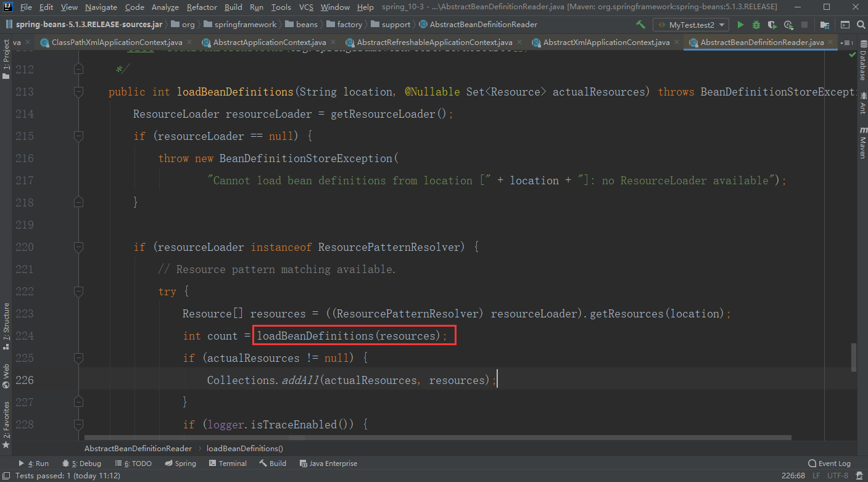Open the Database tool window
This screenshot has width=868, height=482.
[x=862, y=61]
